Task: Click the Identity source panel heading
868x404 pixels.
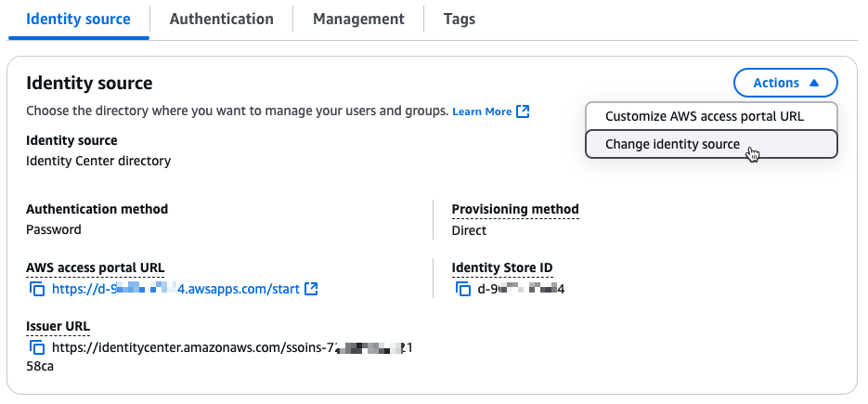Action: (x=89, y=84)
